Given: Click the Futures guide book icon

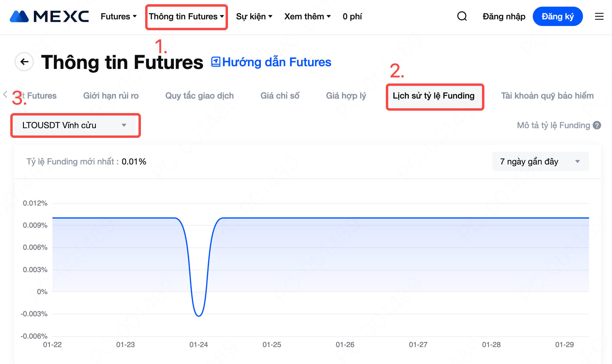Looking at the screenshot, I should pos(216,62).
